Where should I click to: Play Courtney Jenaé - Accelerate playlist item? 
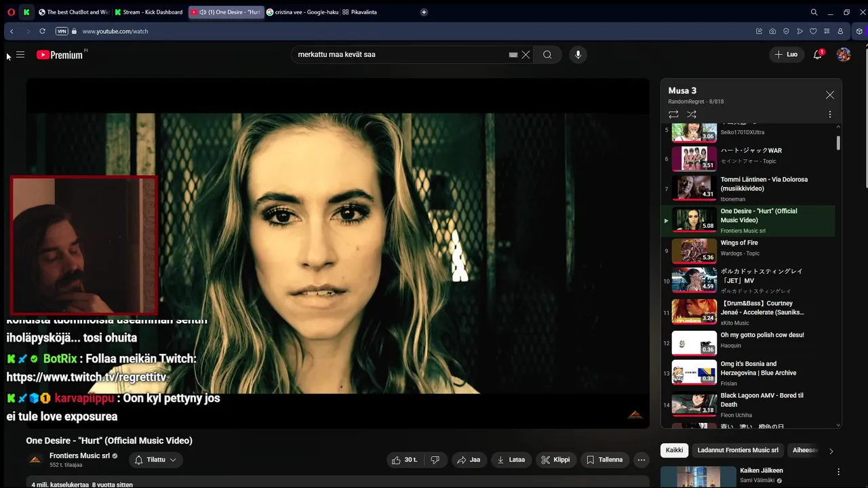click(x=749, y=312)
